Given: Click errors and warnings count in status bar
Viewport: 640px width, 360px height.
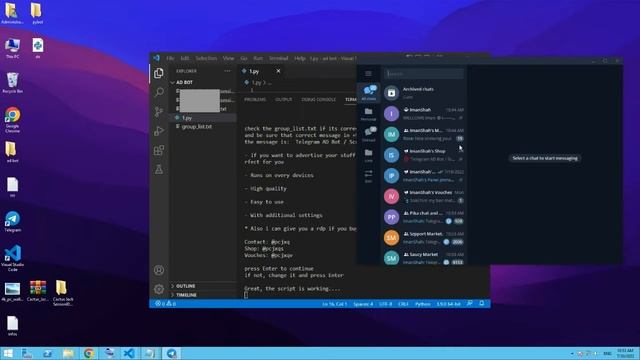Looking at the screenshot, I should point(166,304).
